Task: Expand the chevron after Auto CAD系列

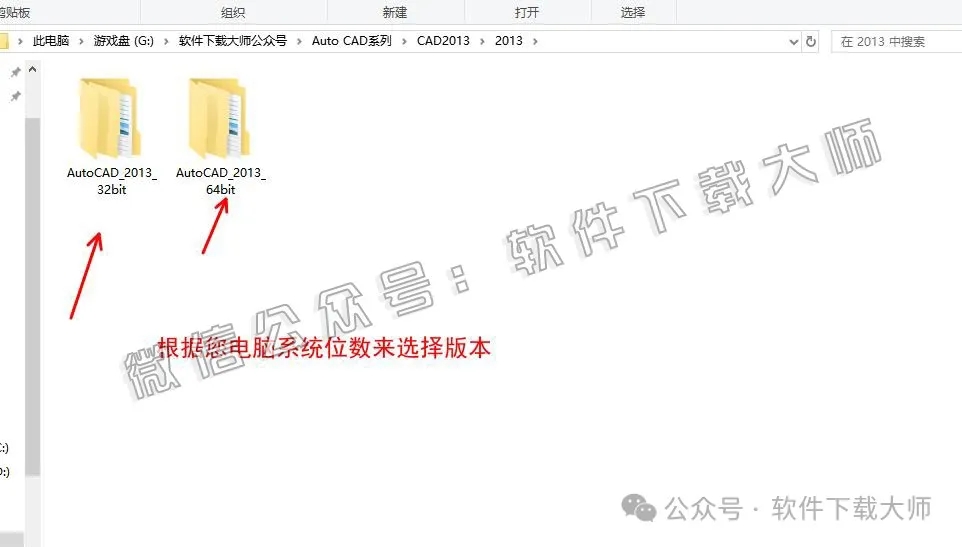Action: 404,41
